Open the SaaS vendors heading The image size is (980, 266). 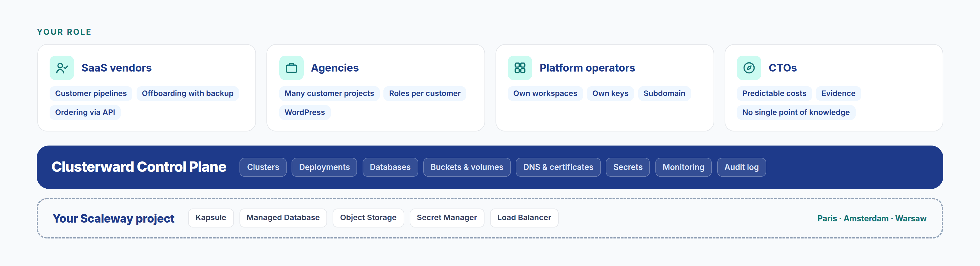pos(116,68)
